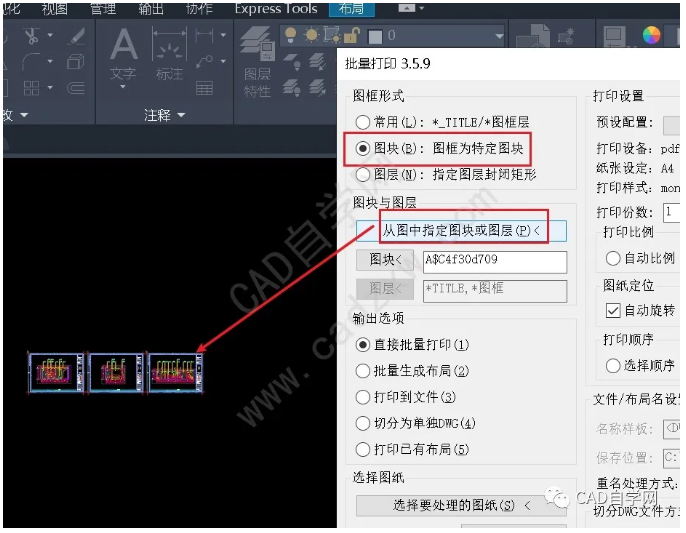The width and height of the screenshot is (686, 533).
Task: Click the Make Current layers icon with down arrow
Action: tap(318, 62)
